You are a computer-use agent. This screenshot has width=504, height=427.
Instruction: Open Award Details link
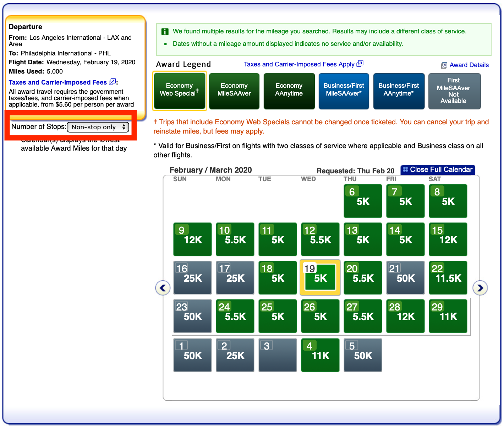click(x=469, y=65)
